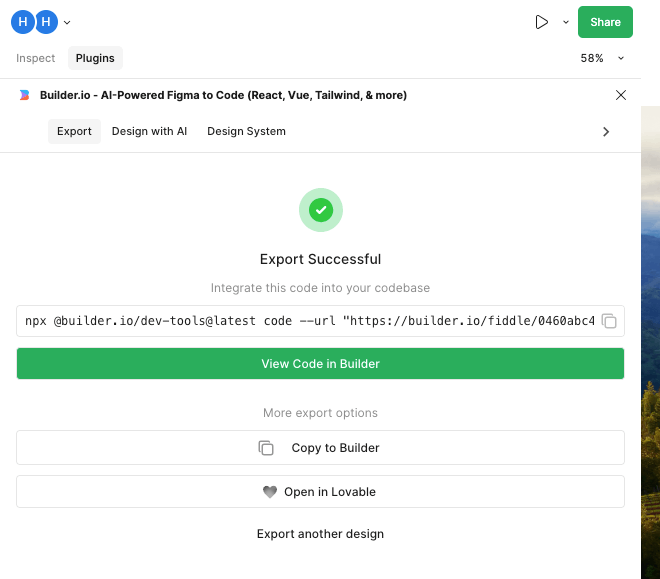660x579 pixels.
Task: Switch to the Inspect tab
Action: pyautogui.click(x=36, y=58)
